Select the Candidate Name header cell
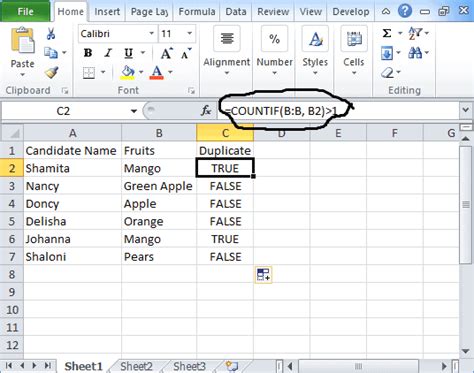Viewport: 474px width, 373px height. [73, 151]
